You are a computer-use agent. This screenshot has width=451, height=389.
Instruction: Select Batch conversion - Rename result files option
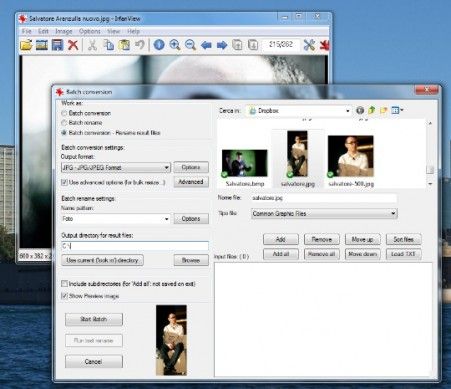point(64,133)
